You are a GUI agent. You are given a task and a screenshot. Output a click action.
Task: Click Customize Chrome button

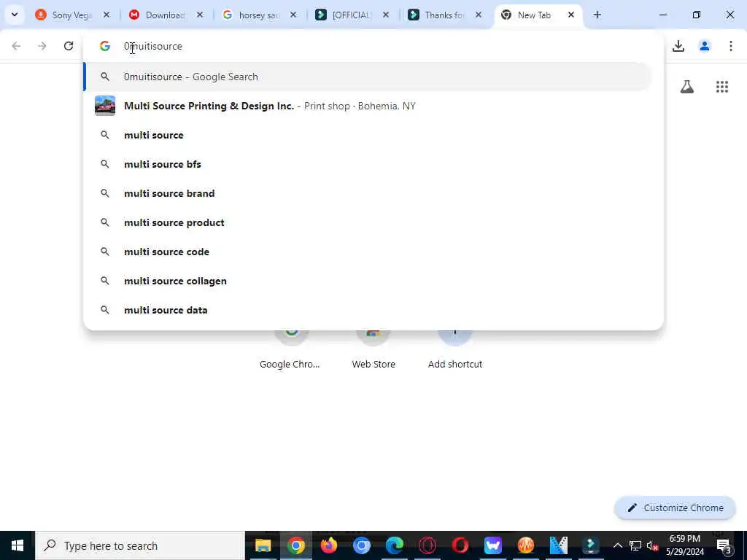pos(675,507)
